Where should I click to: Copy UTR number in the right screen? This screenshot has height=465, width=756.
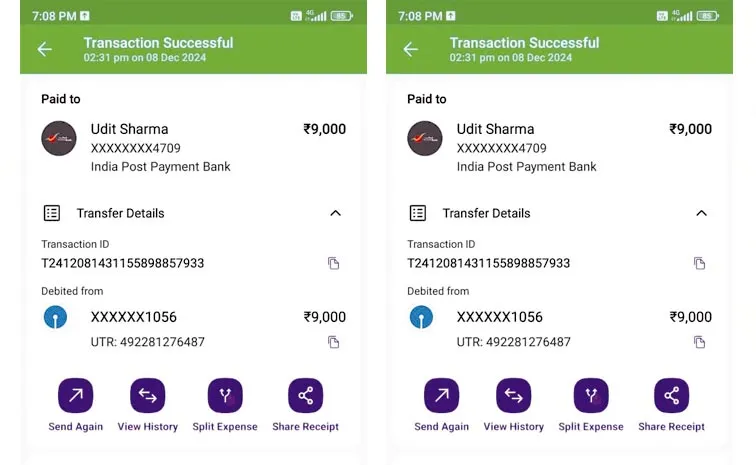tap(700, 342)
